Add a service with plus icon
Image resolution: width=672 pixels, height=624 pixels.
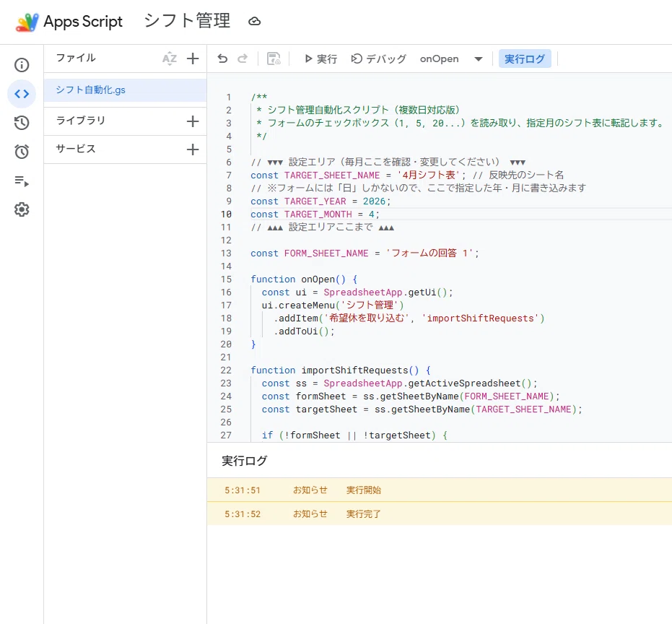point(193,149)
